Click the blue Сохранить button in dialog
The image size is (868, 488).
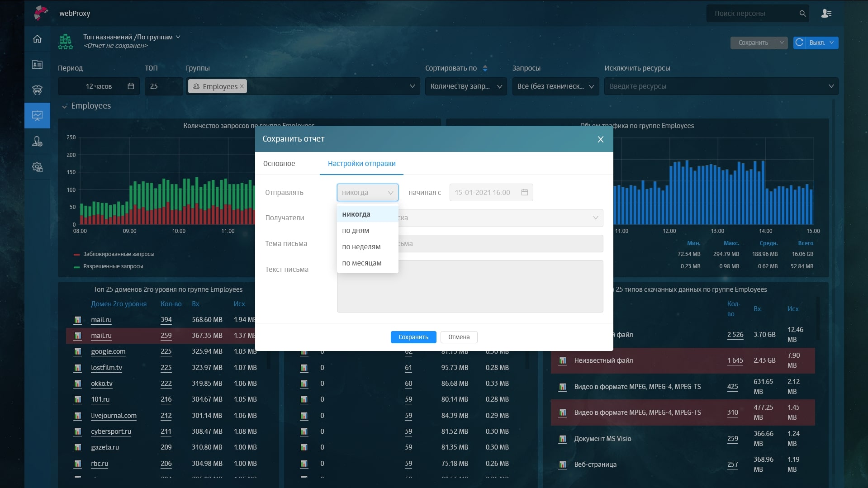[413, 337]
